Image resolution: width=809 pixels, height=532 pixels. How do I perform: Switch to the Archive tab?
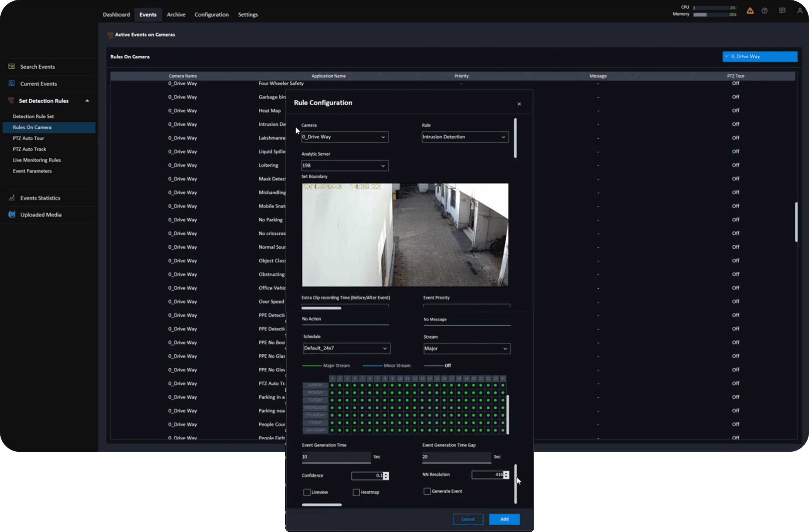click(x=176, y=14)
